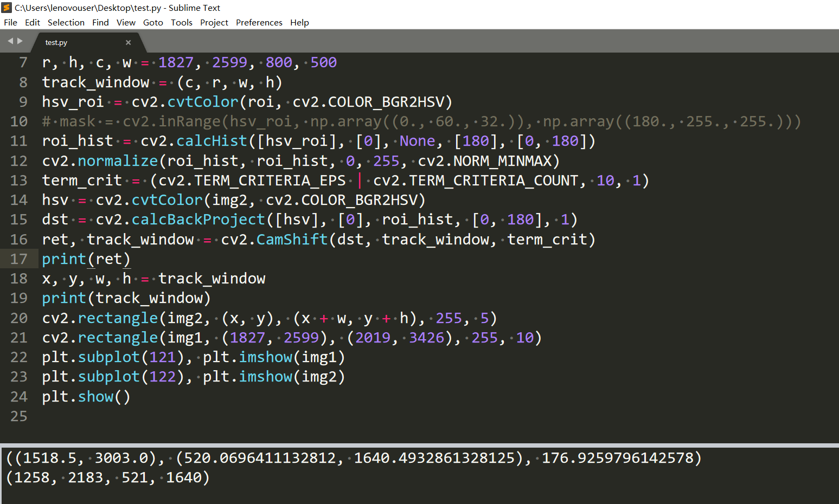Click output value 176.9259796142578 in console

[x=617, y=458]
